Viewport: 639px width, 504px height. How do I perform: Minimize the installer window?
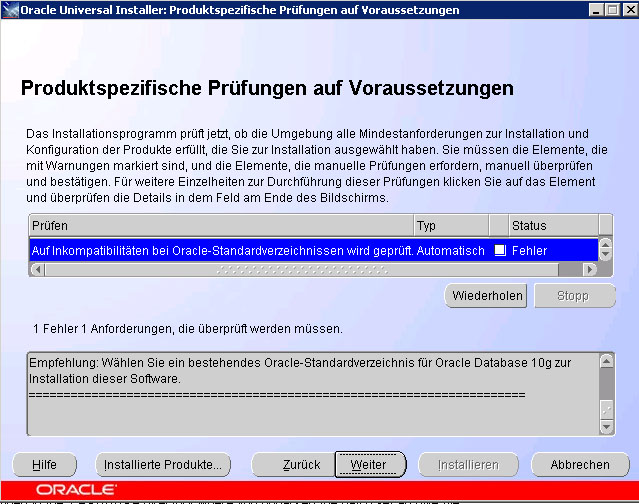click(597, 9)
